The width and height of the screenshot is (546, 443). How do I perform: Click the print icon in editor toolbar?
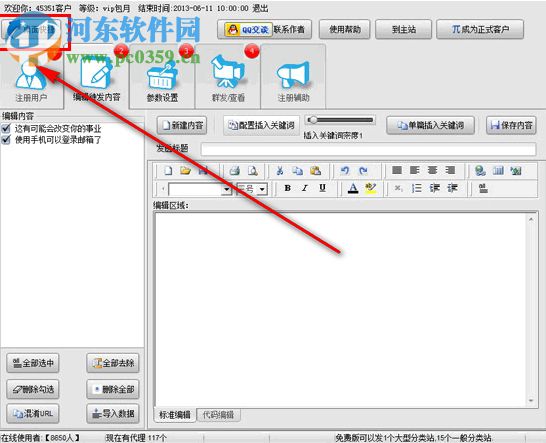235,171
